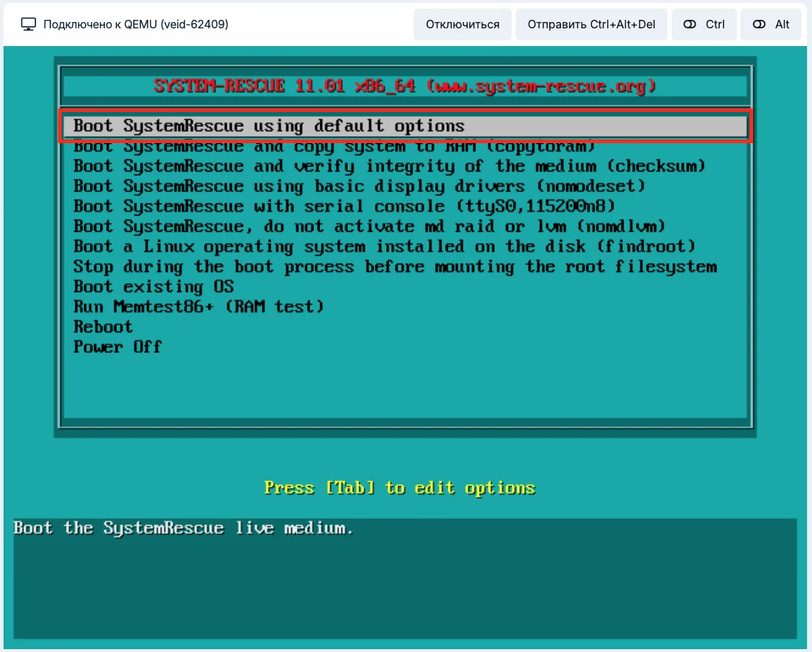Pick the basic display drivers (nomodeset) option
812x652 pixels.
359,186
